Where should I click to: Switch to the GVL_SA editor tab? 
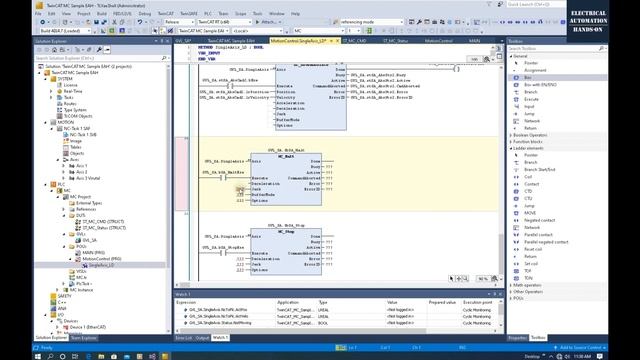coord(183,41)
